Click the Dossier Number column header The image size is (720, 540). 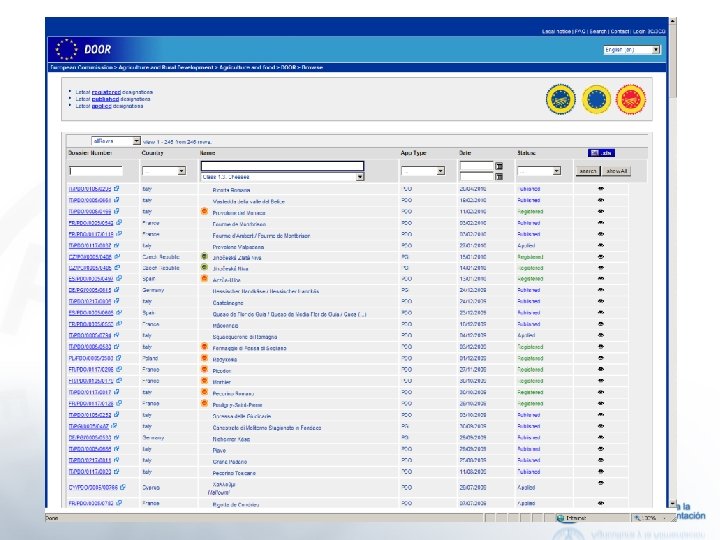pyautogui.click(x=90, y=153)
